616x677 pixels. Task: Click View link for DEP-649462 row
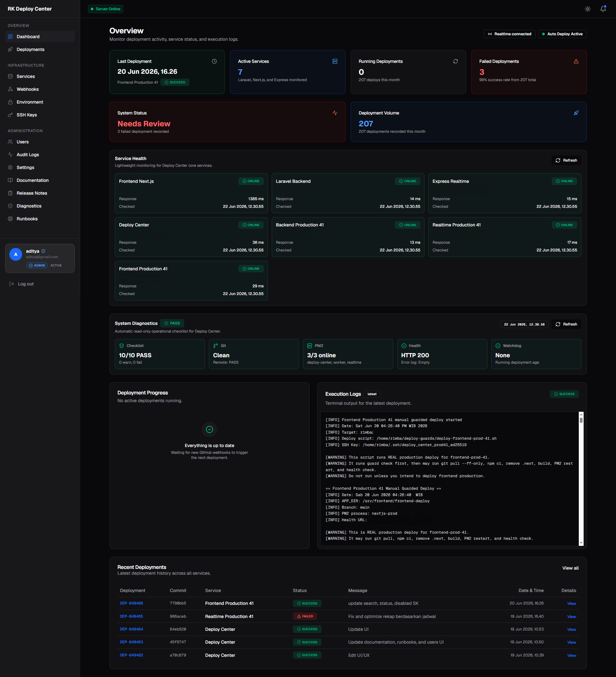coord(571,655)
